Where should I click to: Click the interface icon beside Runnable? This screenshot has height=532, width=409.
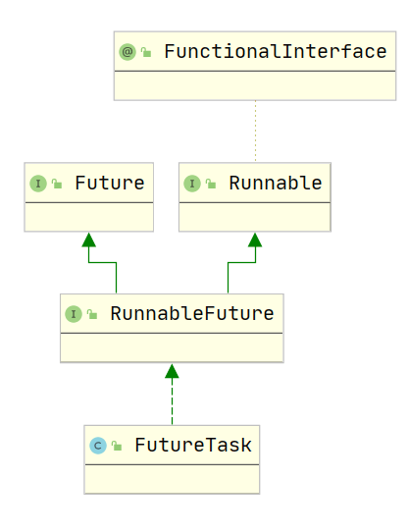(192, 184)
